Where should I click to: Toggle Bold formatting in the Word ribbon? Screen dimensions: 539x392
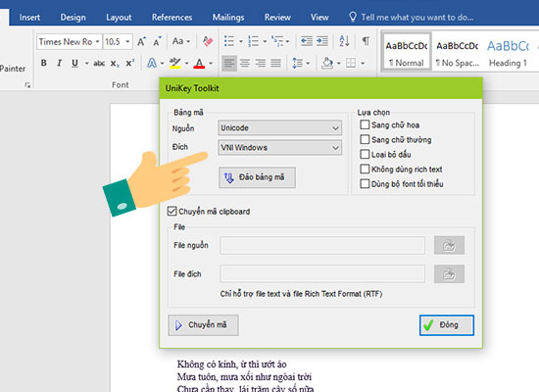point(44,63)
